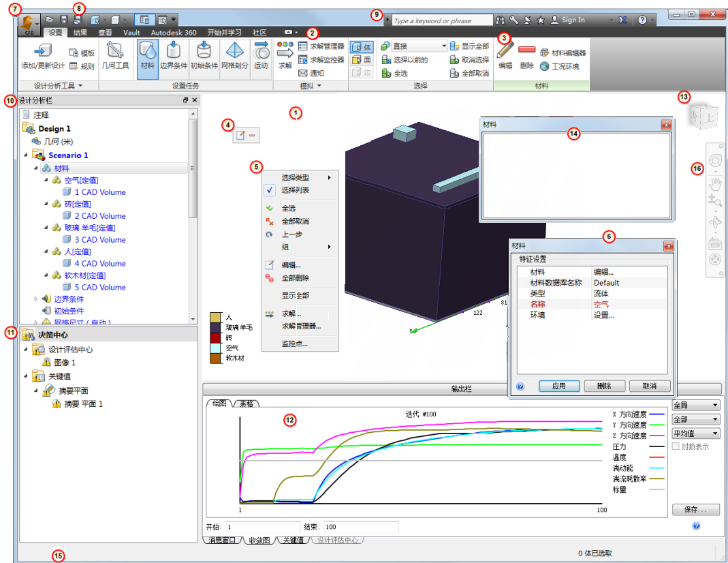This screenshot has height=563, width=728.
Task: Switch to the 表格 tab in output panel
Action: (246, 404)
